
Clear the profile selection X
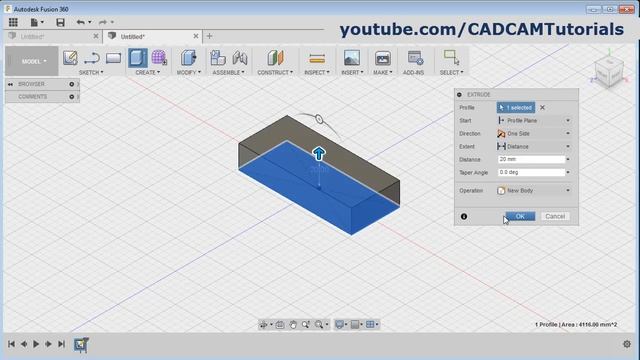pyautogui.click(x=542, y=107)
